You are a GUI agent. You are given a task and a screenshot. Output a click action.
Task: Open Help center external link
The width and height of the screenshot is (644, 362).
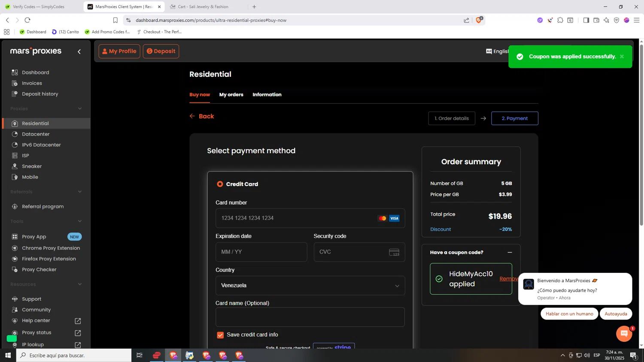pyautogui.click(x=78, y=321)
